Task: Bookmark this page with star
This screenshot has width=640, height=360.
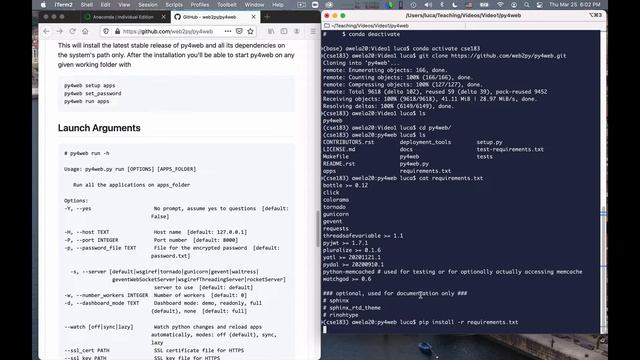Action: tap(250, 31)
